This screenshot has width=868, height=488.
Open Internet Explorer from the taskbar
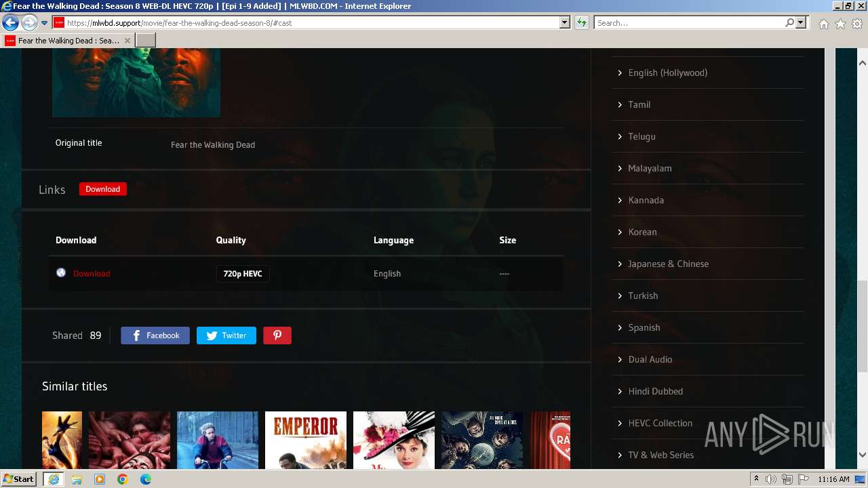point(54,479)
